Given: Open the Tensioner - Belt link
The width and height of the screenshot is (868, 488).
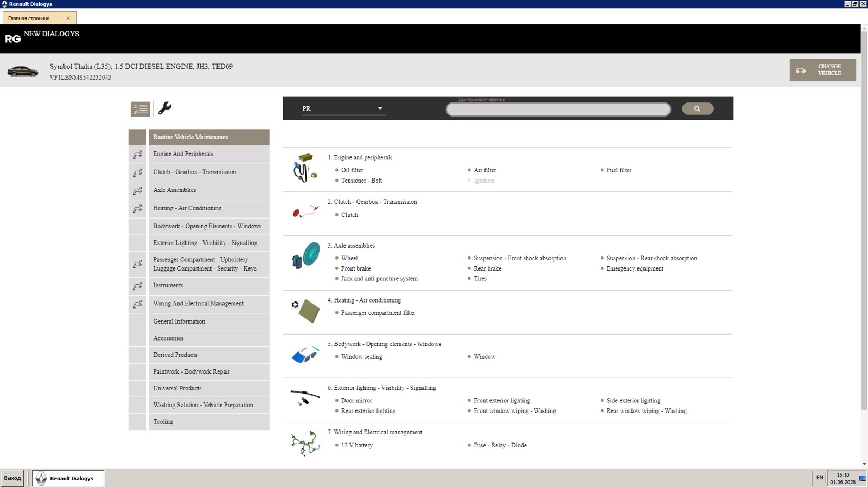Looking at the screenshot, I should click(x=361, y=181).
